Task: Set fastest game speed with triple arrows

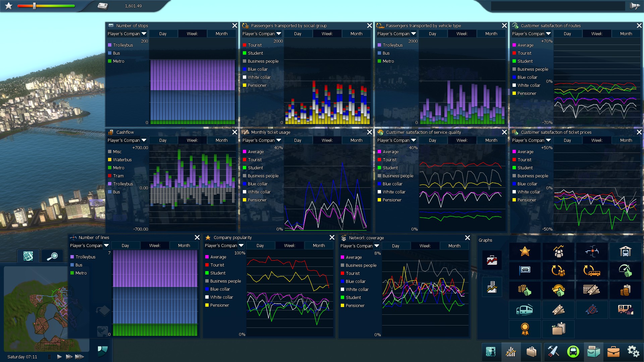Action: [79, 357]
